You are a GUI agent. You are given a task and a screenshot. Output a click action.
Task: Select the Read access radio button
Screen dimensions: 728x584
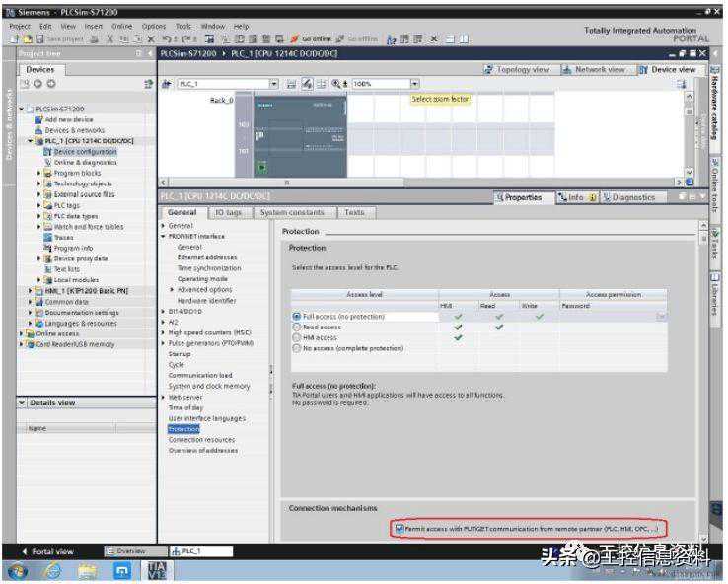(297, 327)
